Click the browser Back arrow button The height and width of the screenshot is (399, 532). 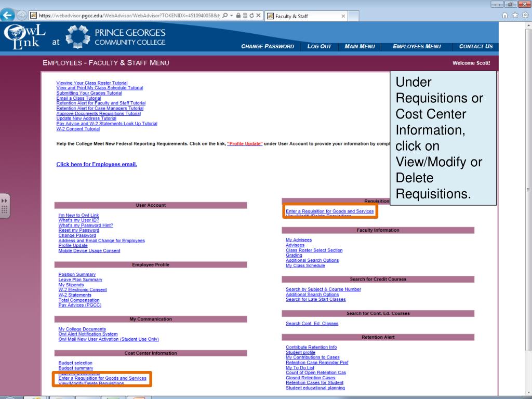[x=7, y=15]
